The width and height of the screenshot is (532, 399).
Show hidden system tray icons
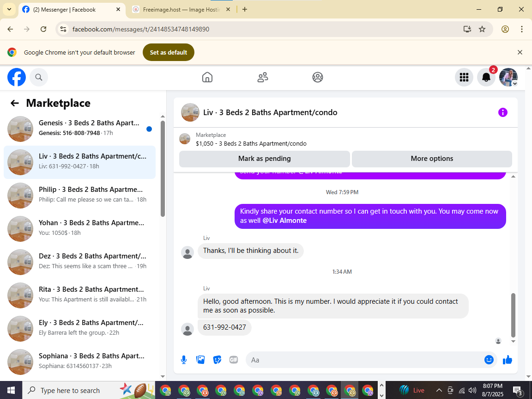(439, 390)
